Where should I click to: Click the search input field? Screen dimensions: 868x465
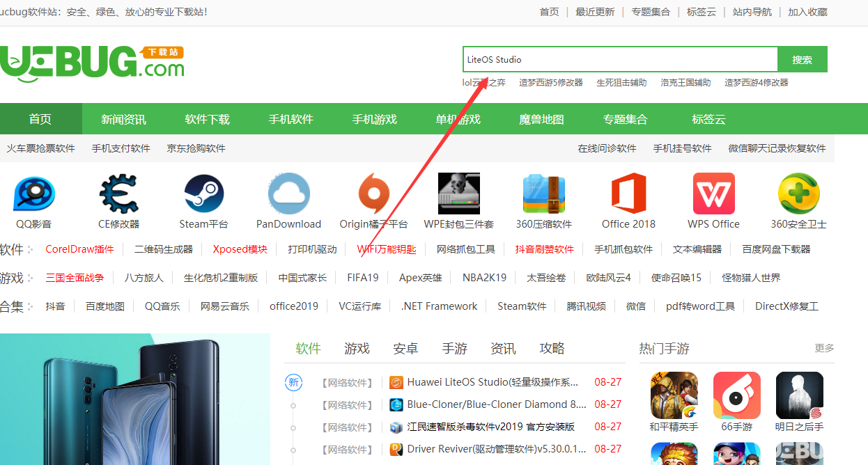(x=620, y=59)
